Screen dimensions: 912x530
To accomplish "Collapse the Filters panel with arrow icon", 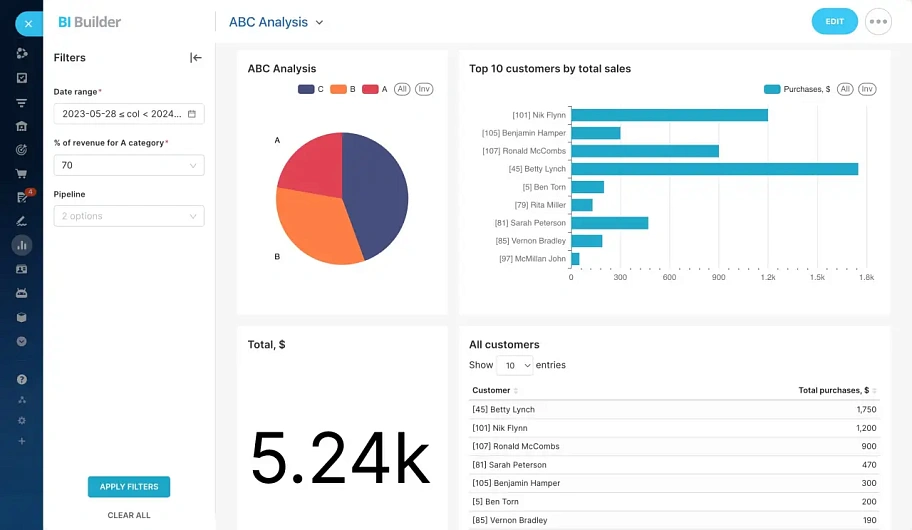I will click(195, 58).
